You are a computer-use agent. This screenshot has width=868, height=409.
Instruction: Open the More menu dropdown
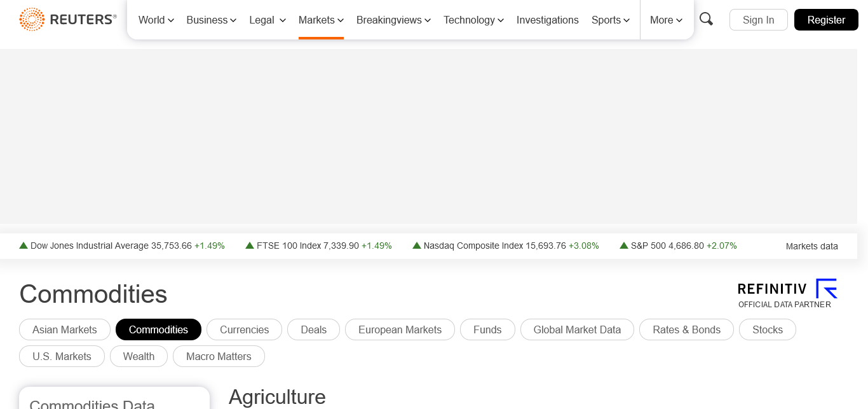click(666, 20)
